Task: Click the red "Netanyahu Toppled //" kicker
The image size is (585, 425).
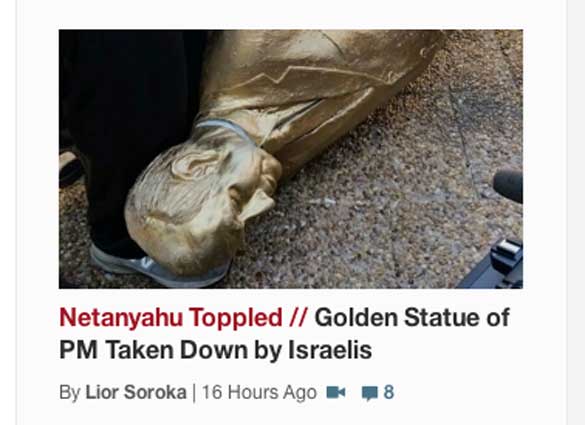Action: click(x=183, y=318)
